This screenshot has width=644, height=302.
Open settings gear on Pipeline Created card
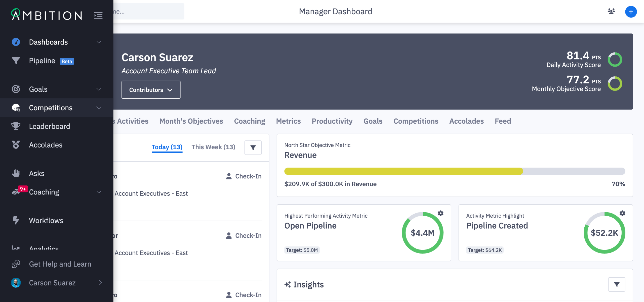[x=622, y=213]
